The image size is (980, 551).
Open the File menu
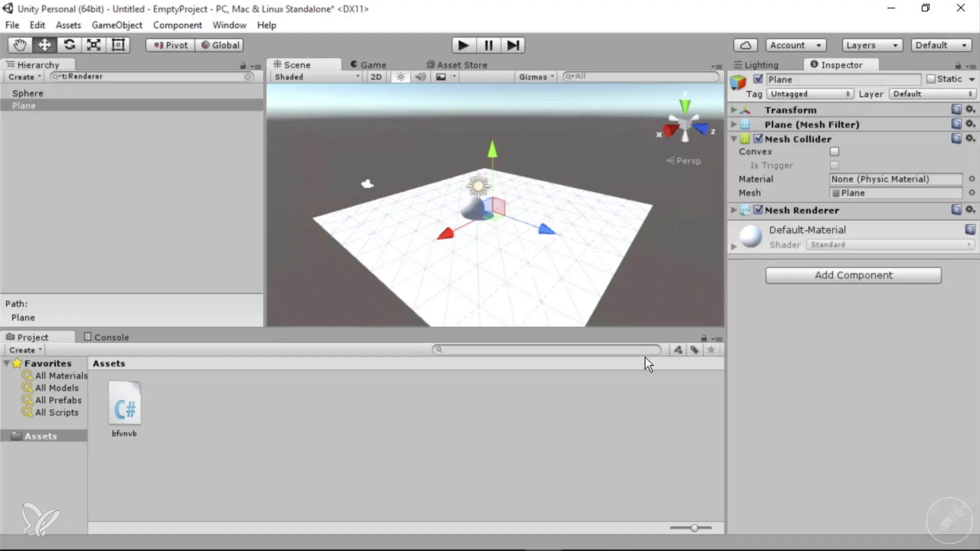[12, 25]
